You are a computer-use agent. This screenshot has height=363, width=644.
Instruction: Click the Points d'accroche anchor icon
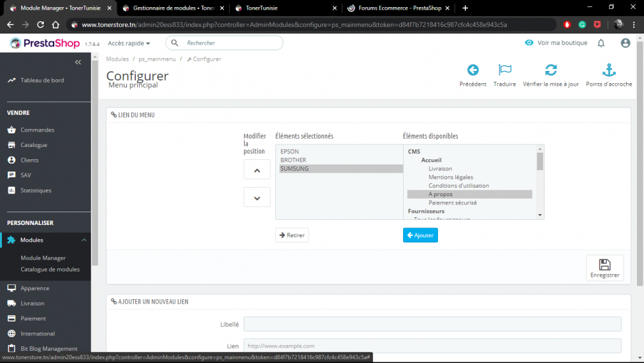[609, 70]
